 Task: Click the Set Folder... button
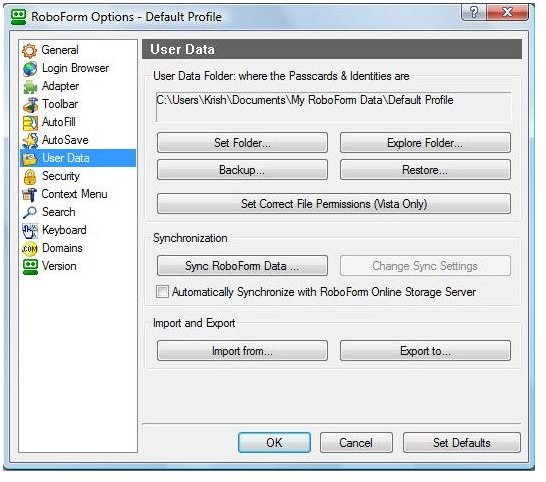tap(242, 142)
